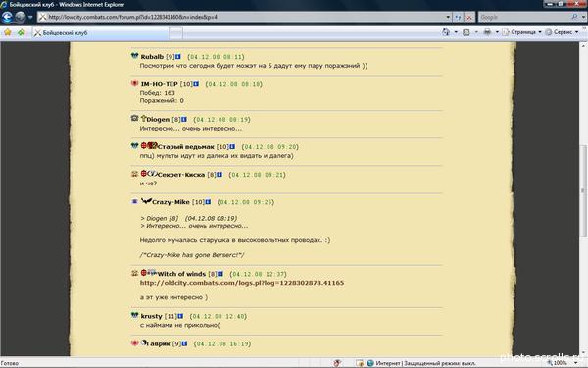Click the Print toolbar icon
The height and width of the screenshot is (368, 588).
487,32
